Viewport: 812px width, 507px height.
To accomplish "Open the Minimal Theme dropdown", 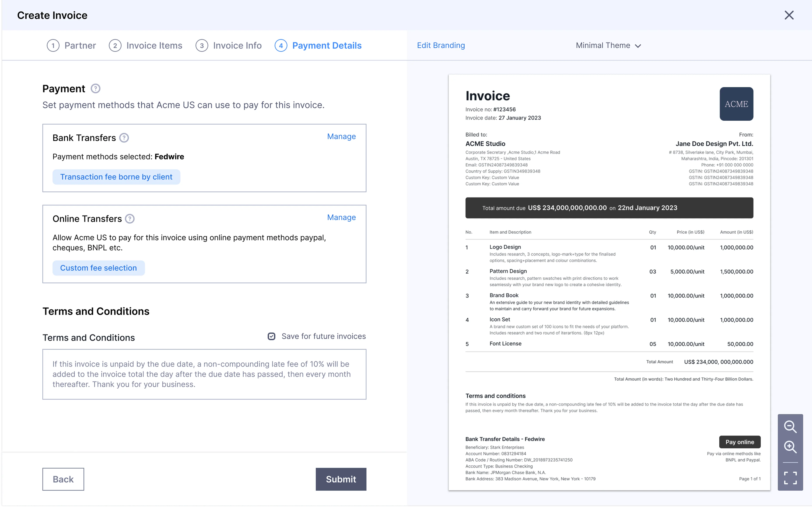I will pyautogui.click(x=609, y=45).
